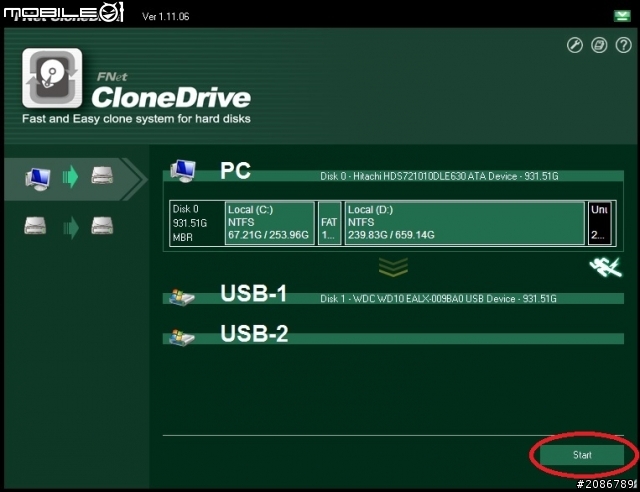This screenshot has height=492, width=640.
Task: Click the Ver 1.11.06 version text
Action: click(165, 16)
